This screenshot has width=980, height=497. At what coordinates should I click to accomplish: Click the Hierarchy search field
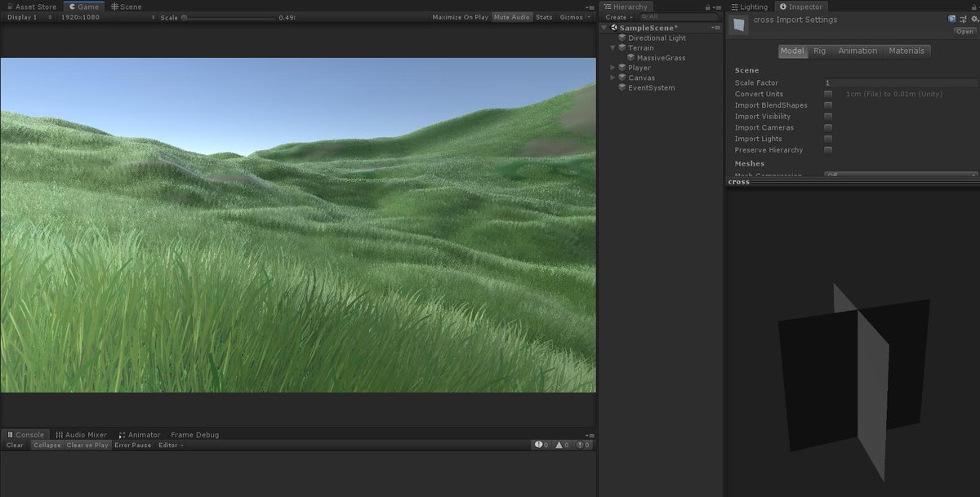click(678, 17)
